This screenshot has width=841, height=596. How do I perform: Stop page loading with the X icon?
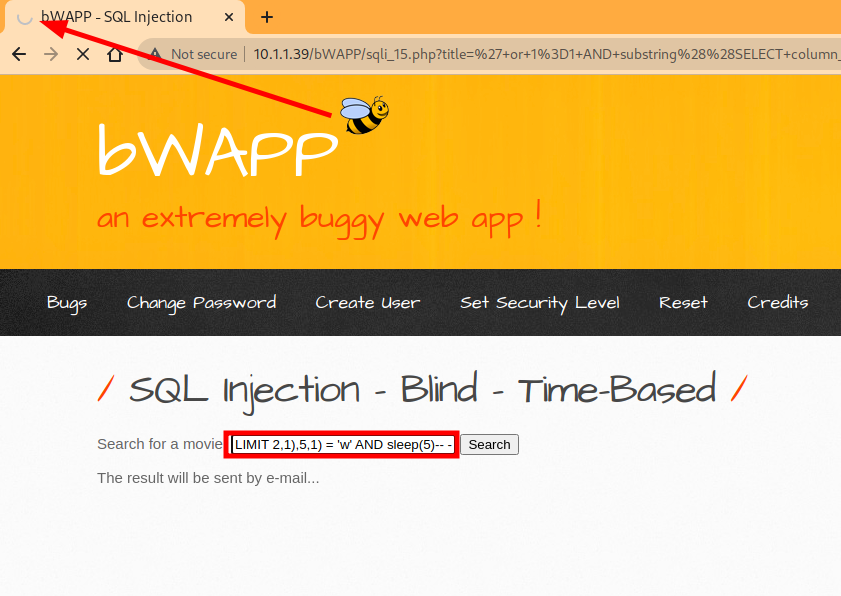click(83, 54)
